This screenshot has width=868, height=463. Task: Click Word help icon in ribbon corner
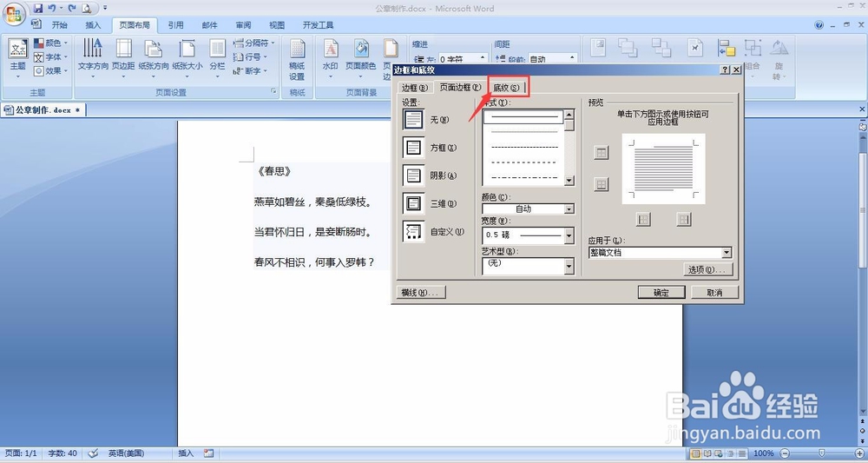[x=819, y=25]
